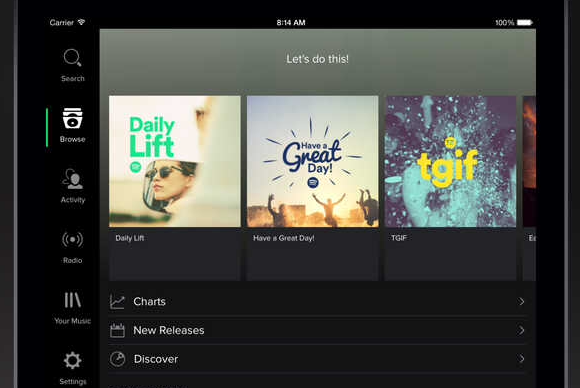Screen dimensions: 580x388
Task: Tap the Carrier status text
Action: pyautogui.click(x=62, y=23)
